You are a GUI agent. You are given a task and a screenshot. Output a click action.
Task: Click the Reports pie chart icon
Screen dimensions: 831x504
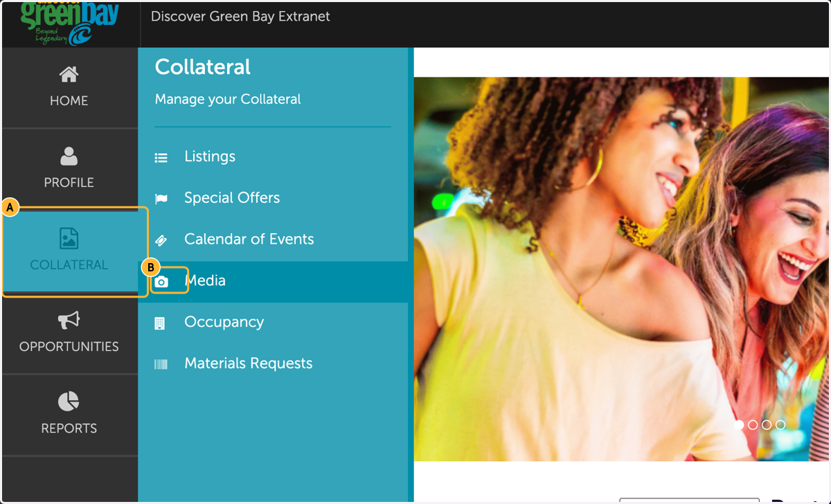pos(69,402)
